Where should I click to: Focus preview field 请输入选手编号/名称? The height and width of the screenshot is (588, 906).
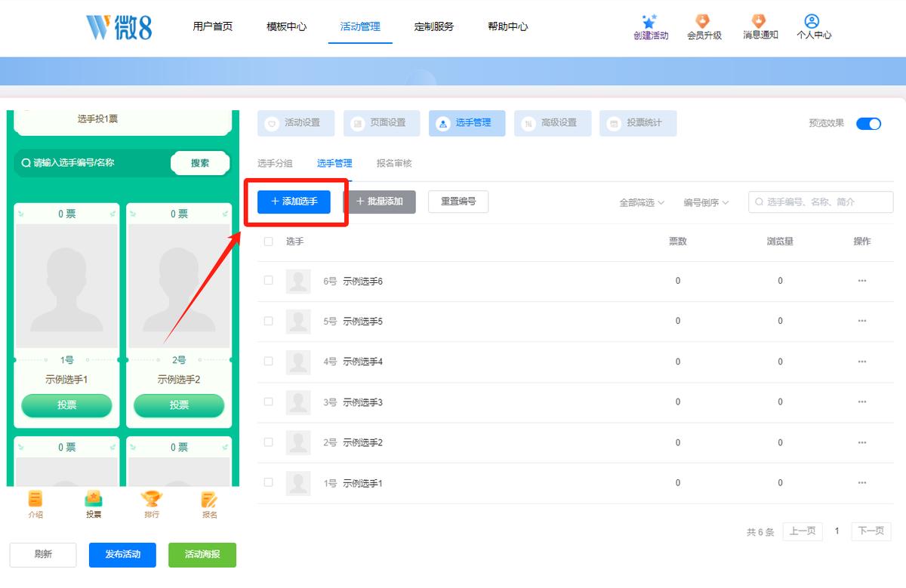coord(92,163)
